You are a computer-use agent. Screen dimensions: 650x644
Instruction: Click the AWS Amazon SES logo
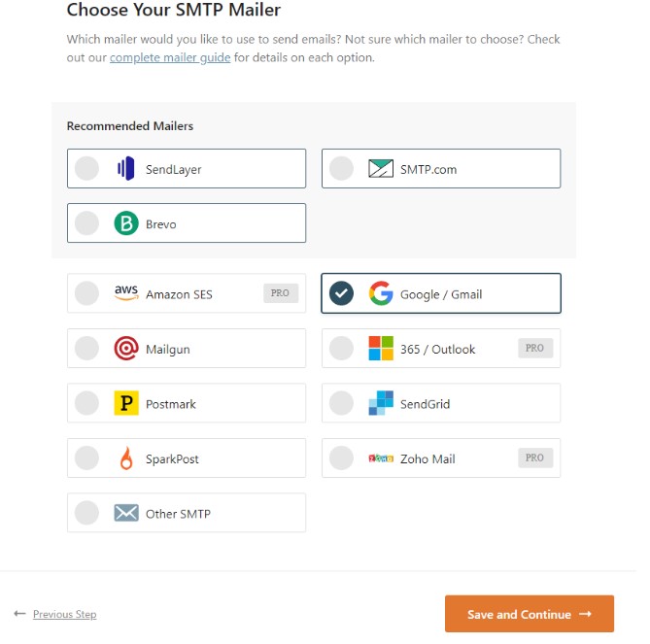[126, 292]
